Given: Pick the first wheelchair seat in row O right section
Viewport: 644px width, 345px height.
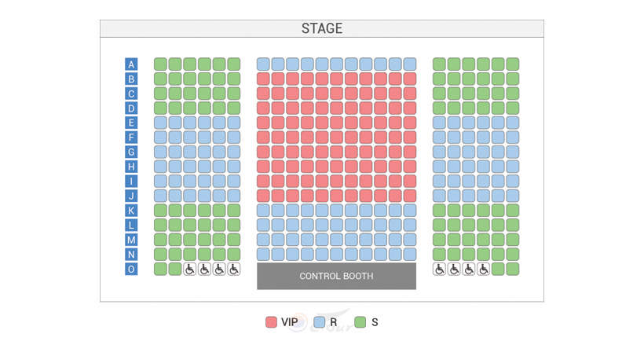Looking at the screenshot, I should 440,270.
